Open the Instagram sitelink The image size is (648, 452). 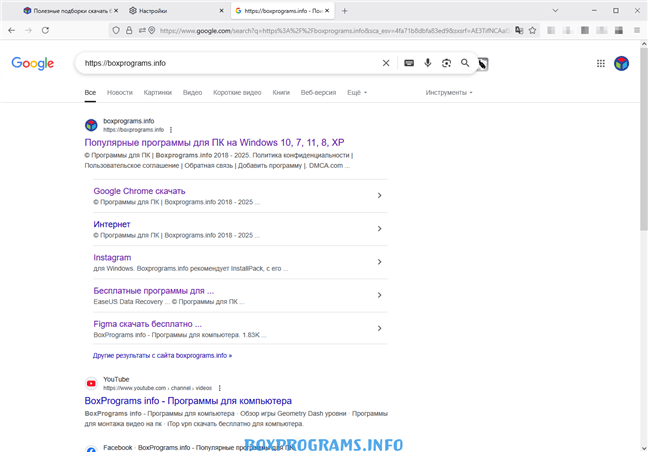[112, 257]
